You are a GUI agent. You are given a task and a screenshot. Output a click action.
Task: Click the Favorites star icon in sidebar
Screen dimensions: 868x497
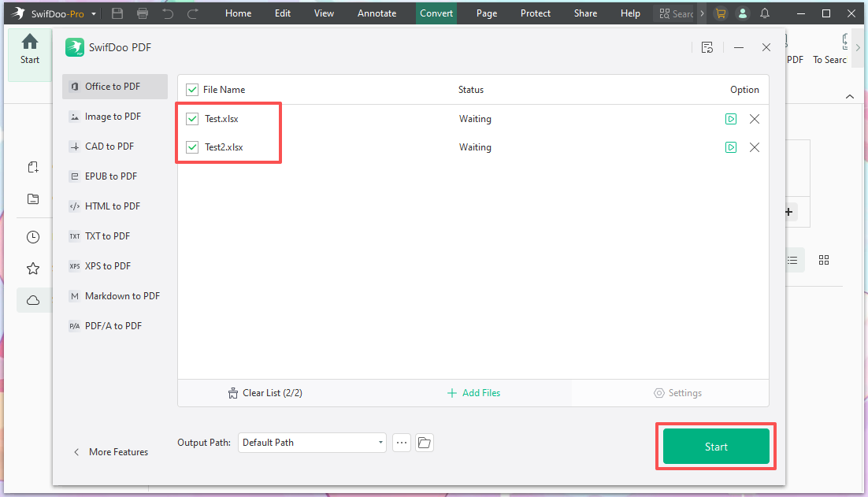tap(32, 268)
